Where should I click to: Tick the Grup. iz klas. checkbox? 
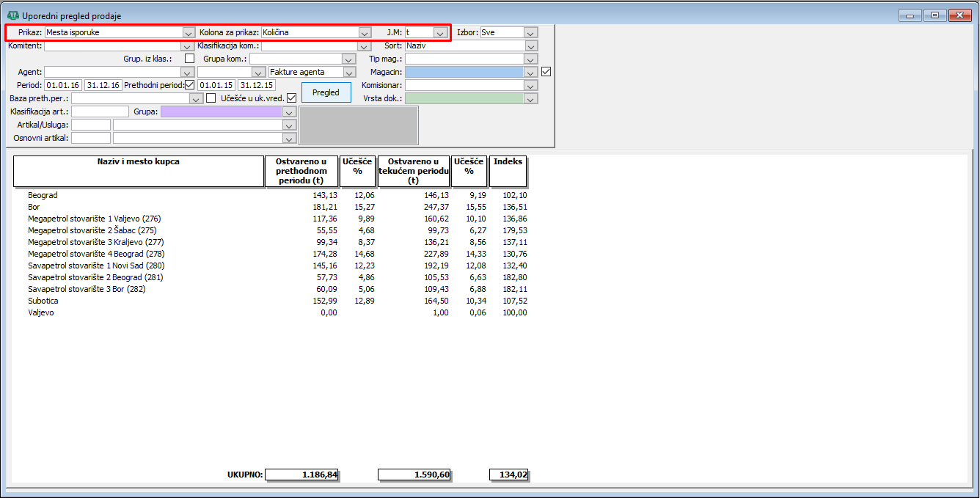click(x=189, y=59)
